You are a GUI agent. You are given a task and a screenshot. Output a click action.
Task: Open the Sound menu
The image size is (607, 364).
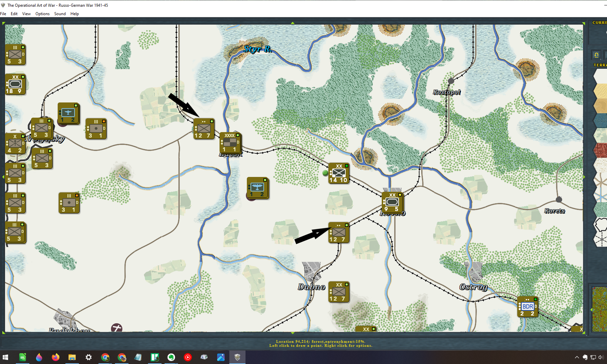coord(60,14)
